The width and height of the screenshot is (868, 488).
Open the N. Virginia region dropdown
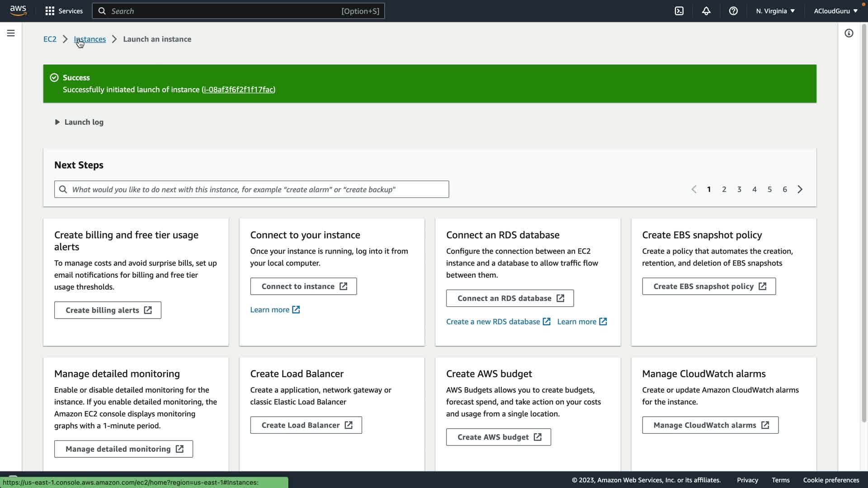click(775, 11)
